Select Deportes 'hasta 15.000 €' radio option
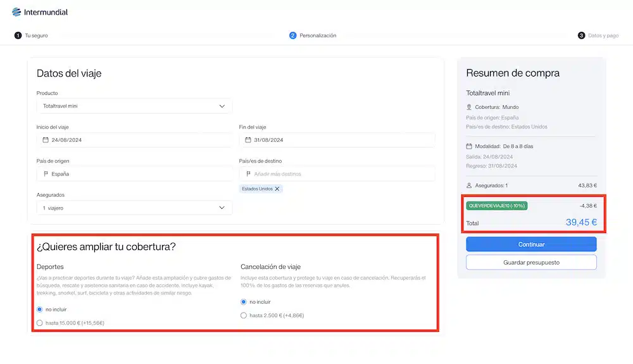The height and width of the screenshot is (364, 633). click(40, 323)
